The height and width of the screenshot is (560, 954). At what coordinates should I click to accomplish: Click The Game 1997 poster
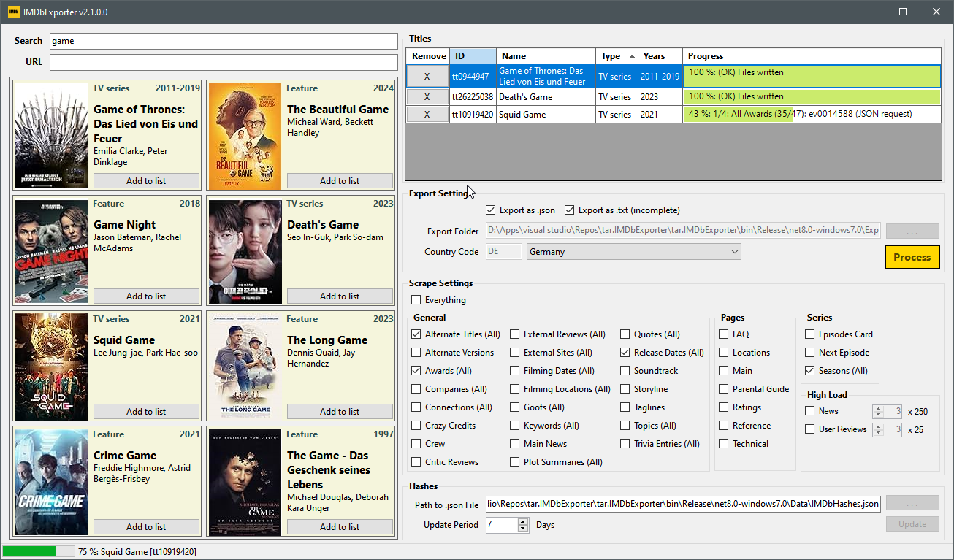[245, 481]
